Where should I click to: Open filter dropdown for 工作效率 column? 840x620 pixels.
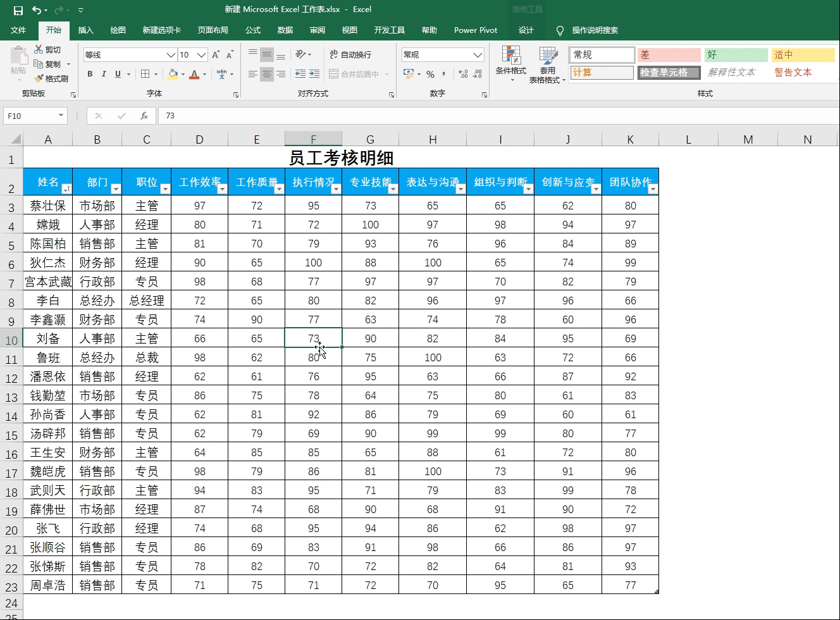coord(222,189)
